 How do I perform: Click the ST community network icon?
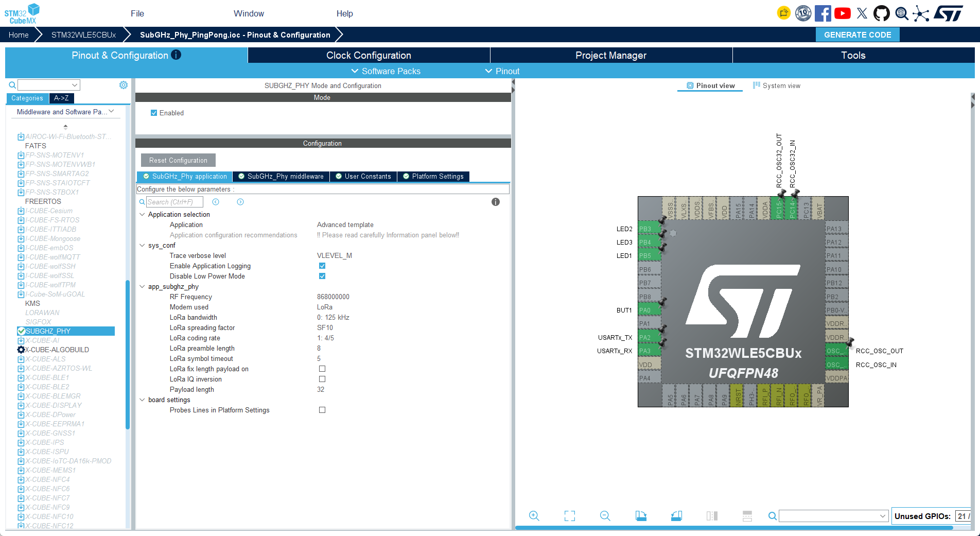[921, 13]
